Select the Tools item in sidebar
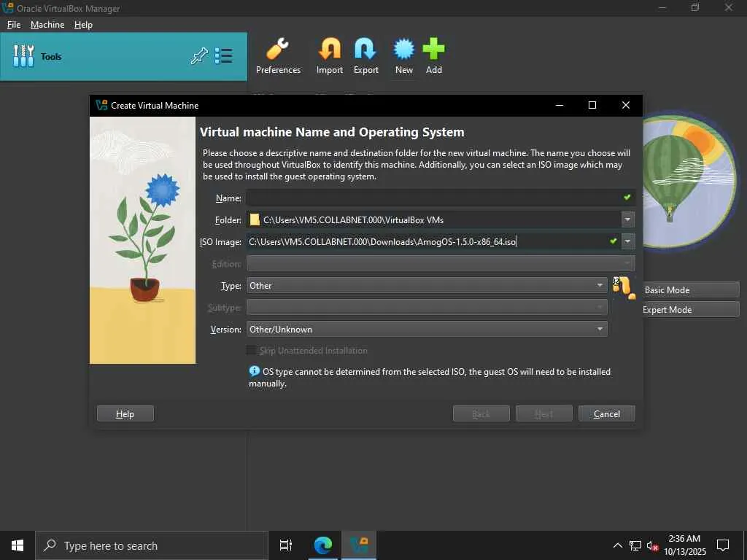Viewport: 747px width, 560px height. pos(123,56)
